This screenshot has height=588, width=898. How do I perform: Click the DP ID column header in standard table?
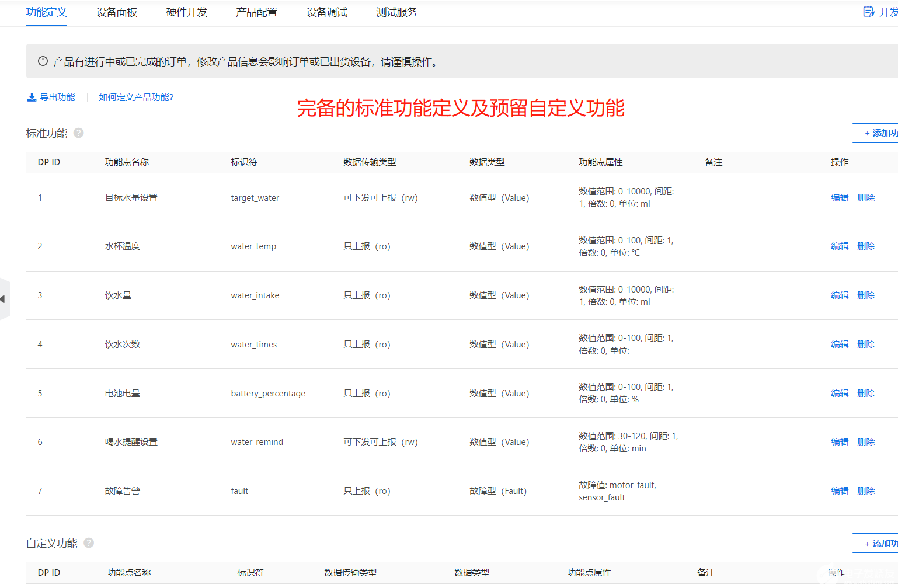click(x=49, y=162)
